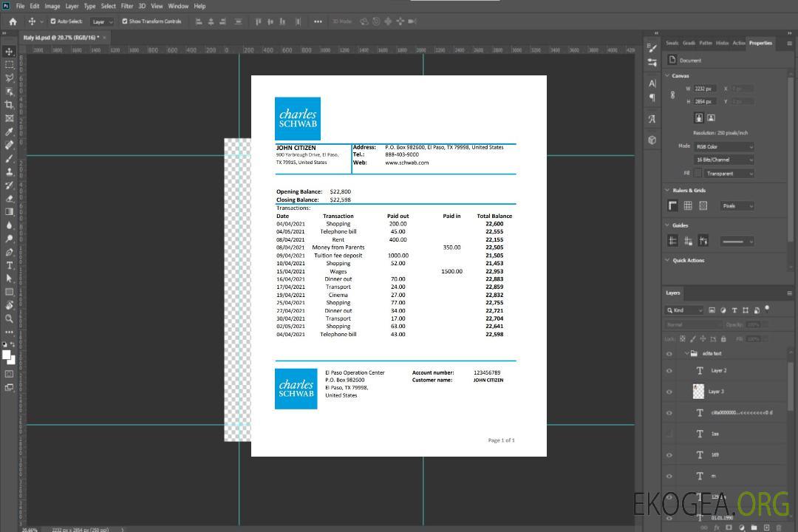The image size is (798, 532).
Task: Select the Zoom tool
Action: [x=9, y=318]
